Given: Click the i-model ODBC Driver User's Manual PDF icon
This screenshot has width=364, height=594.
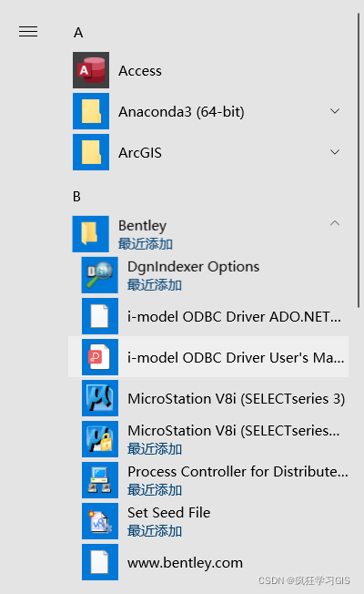Looking at the screenshot, I should [100, 357].
